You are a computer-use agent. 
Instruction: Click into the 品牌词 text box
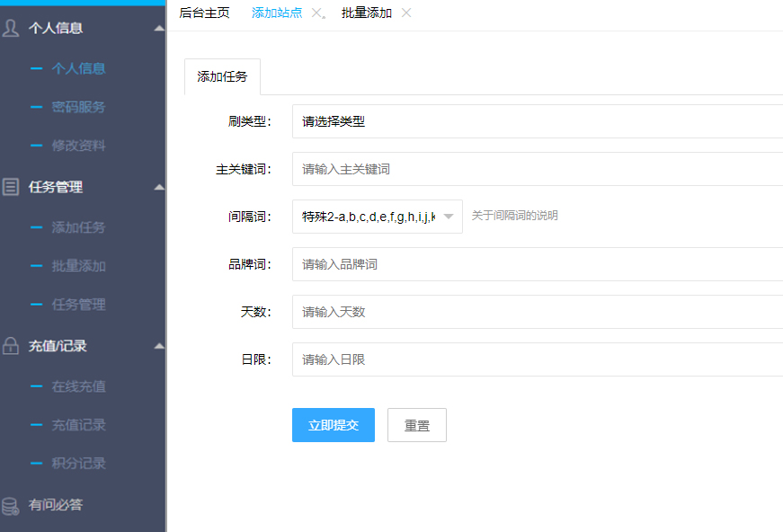point(537,264)
